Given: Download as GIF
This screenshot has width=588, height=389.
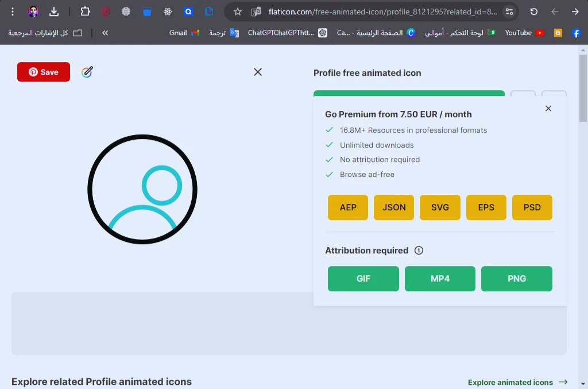Looking at the screenshot, I should (363, 279).
